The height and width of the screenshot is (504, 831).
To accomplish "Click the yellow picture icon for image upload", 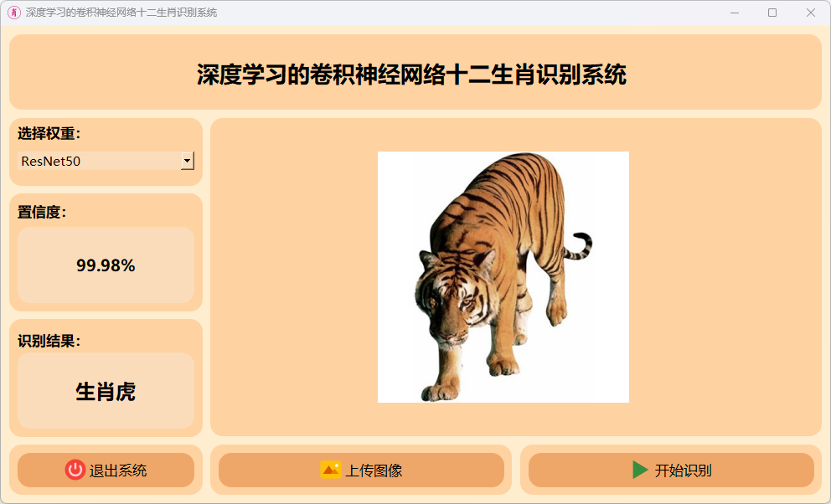I will pyautogui.click(x=331, y=470).
